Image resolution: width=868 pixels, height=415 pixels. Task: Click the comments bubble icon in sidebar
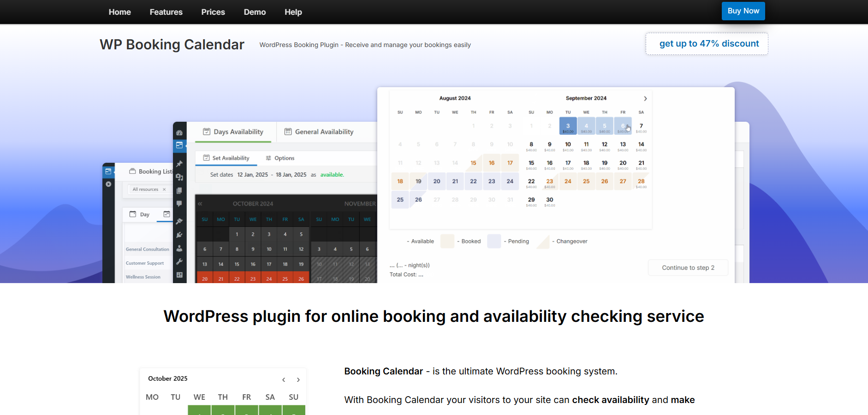tap(179, 203)
